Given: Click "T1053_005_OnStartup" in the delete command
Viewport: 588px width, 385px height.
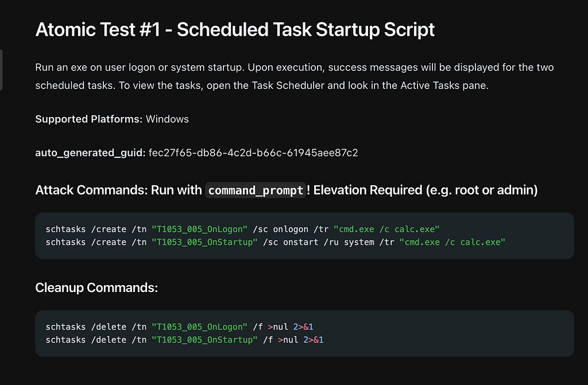Looking at the screenshot, I should tap(204, 340).
